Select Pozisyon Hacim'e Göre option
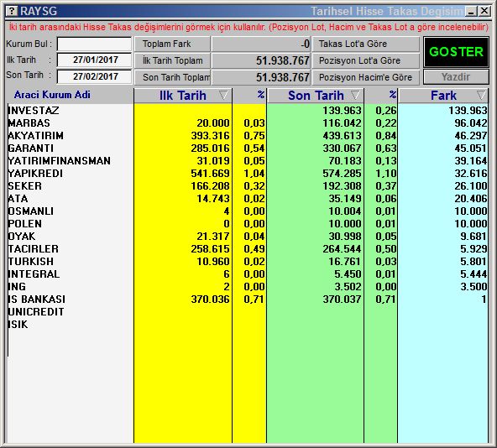 [x=366, y=77]
